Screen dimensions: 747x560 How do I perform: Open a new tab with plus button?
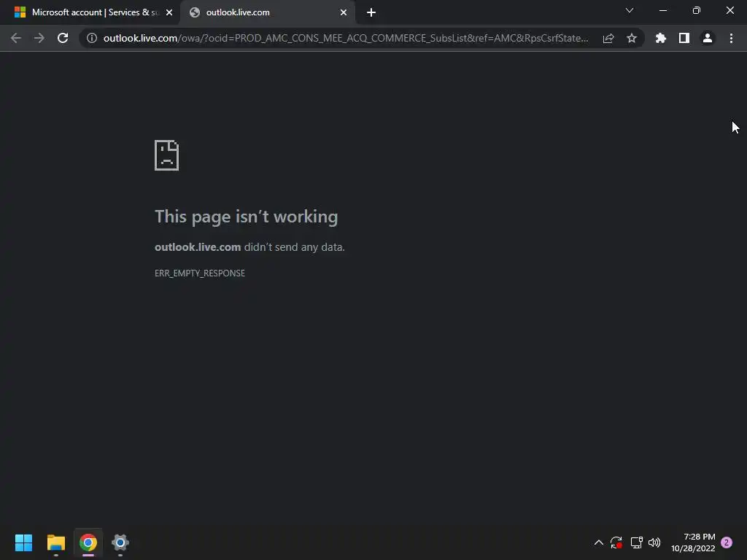(x=371, y=12)
